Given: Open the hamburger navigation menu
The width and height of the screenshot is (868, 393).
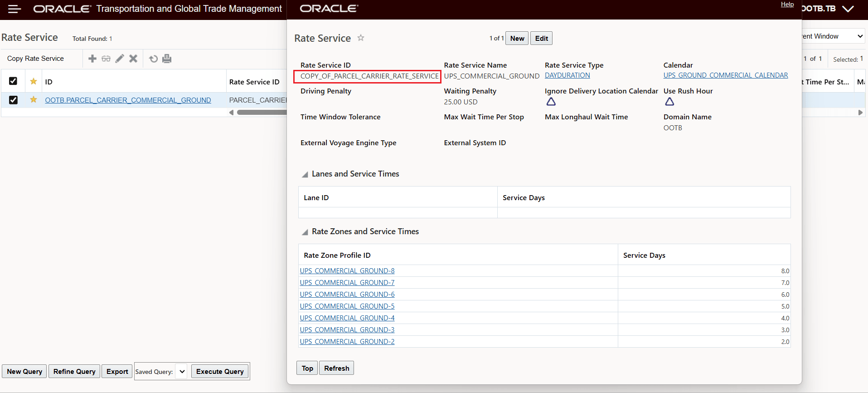Looking at the screenshot, I should click(x=15, y=9).
